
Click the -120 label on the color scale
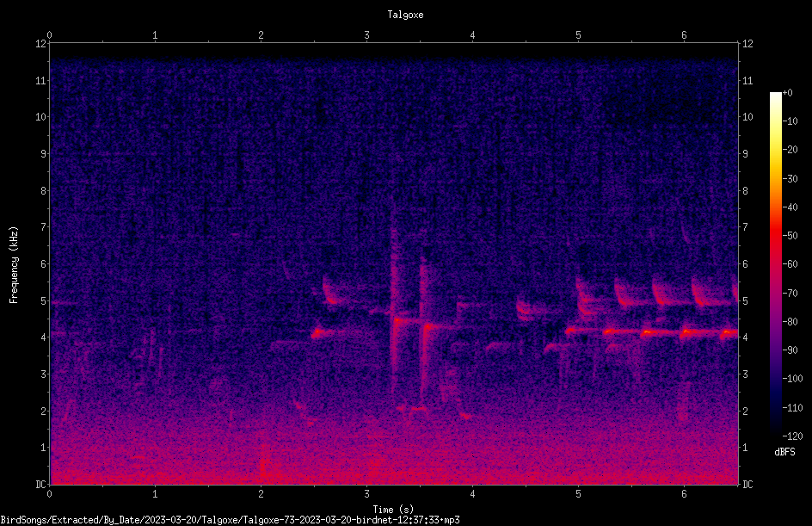coord(792,436)
